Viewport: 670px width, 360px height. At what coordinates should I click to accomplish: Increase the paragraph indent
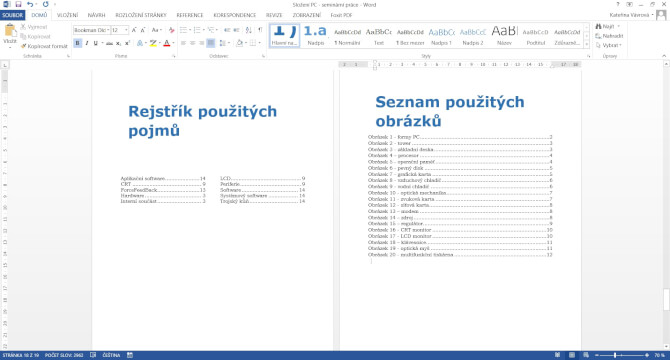[236, 30]
